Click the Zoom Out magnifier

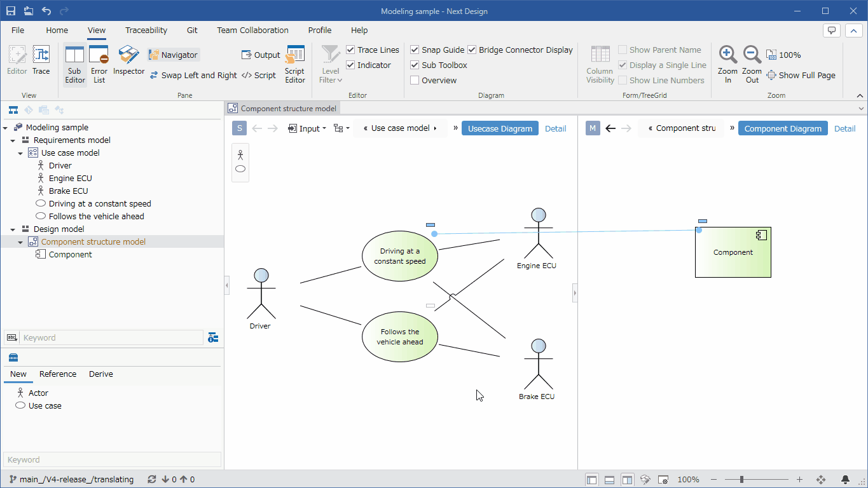[x=752, y=65]
